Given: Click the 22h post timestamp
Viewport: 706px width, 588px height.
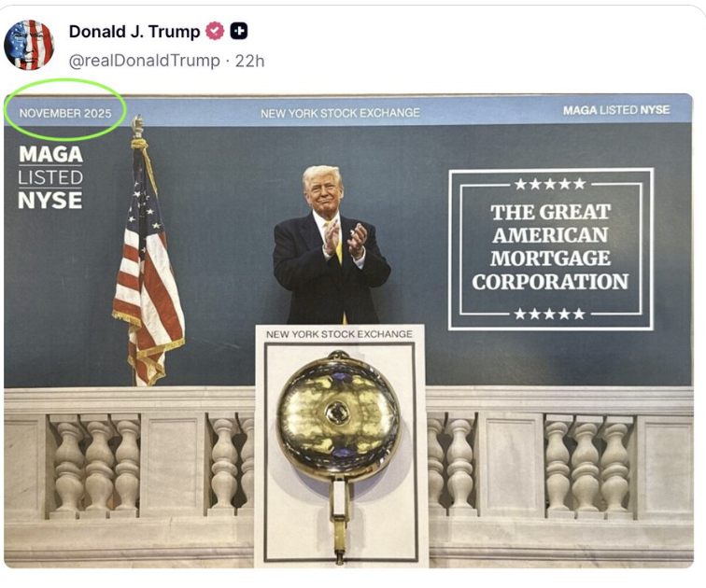Looking at the screenshot, I should pyautogui.click(x=250, y=61).
